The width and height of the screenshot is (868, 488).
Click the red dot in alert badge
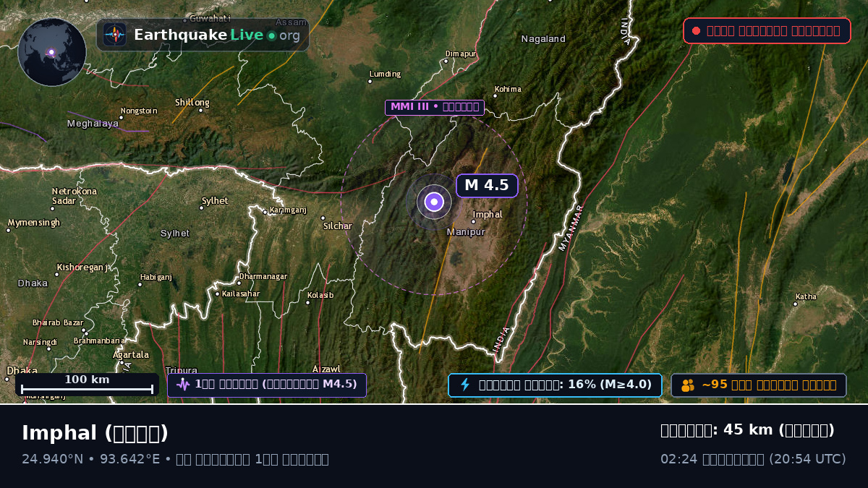pos(696,31)
